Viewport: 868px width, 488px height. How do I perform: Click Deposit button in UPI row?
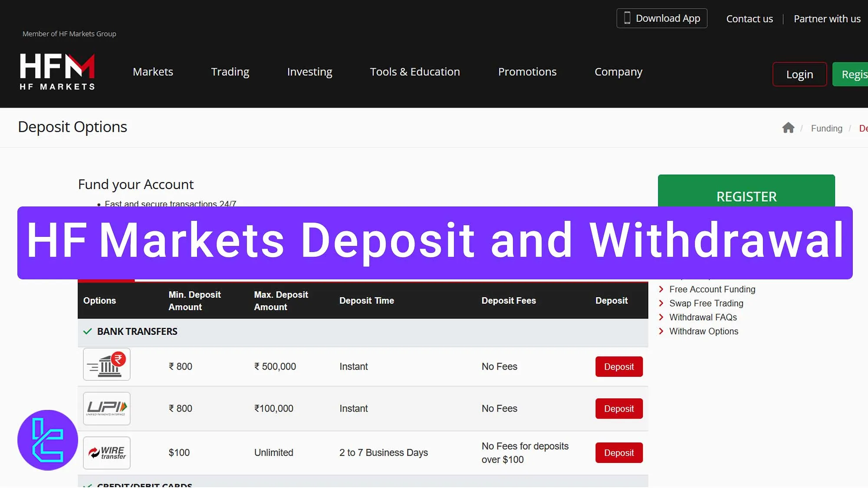619,409
